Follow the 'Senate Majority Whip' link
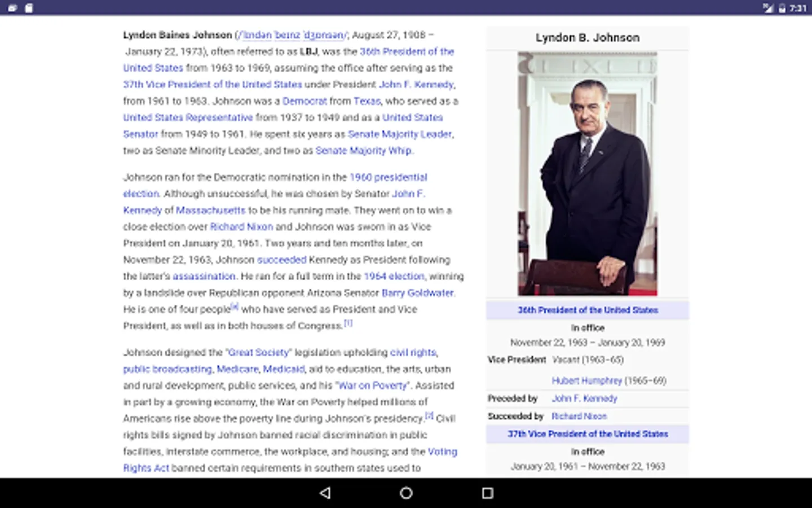812x508 pixels. click(364, 151)
